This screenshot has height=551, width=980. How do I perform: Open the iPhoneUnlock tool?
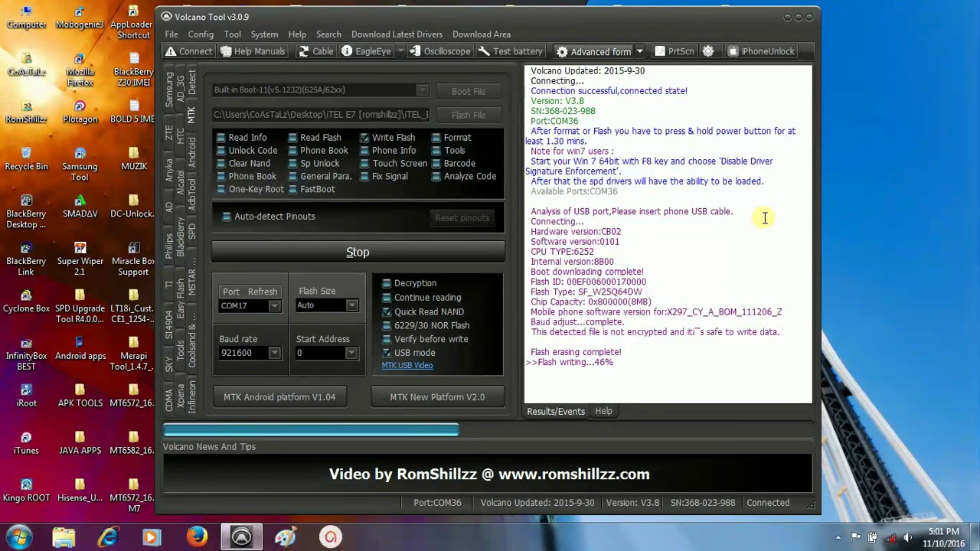pos(761,51)
